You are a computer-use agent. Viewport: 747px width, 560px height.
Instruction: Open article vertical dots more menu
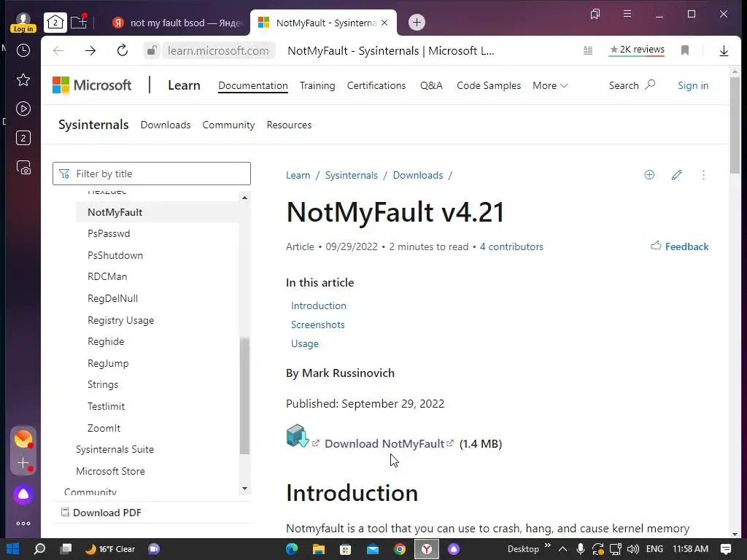[x=704, y=175]
